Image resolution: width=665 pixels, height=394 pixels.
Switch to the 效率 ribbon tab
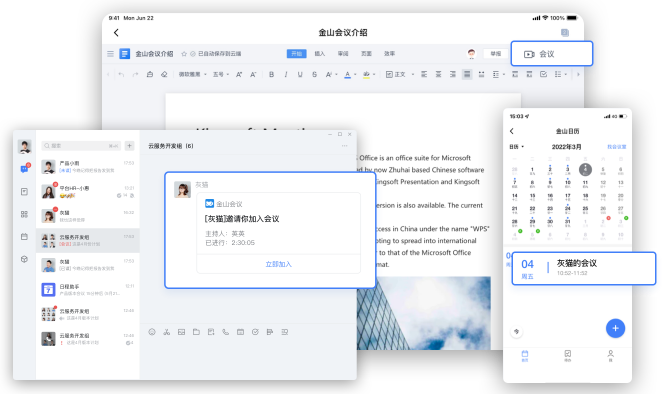pyautogui.click(x=389, y=54)
